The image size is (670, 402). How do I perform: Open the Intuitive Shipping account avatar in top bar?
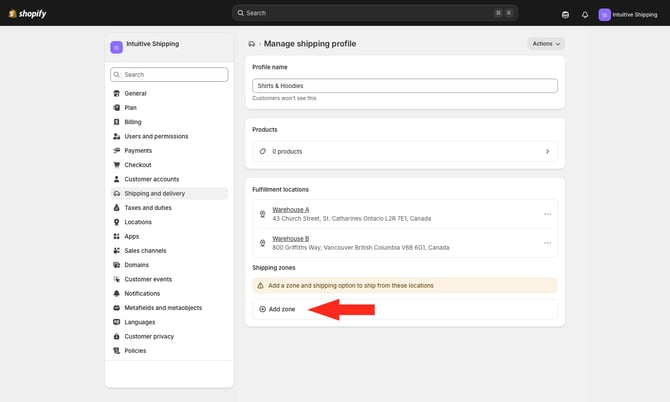click(604, 15)
